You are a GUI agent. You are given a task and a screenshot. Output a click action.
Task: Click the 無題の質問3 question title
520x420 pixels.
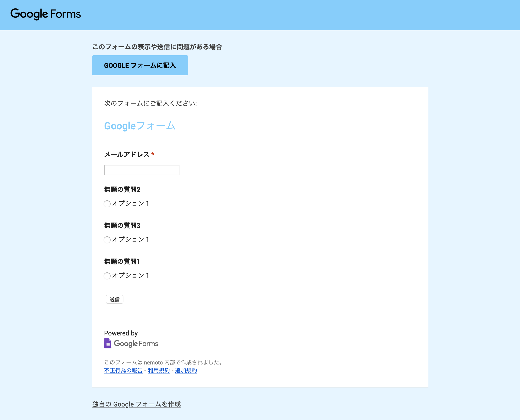click(122, 225)
